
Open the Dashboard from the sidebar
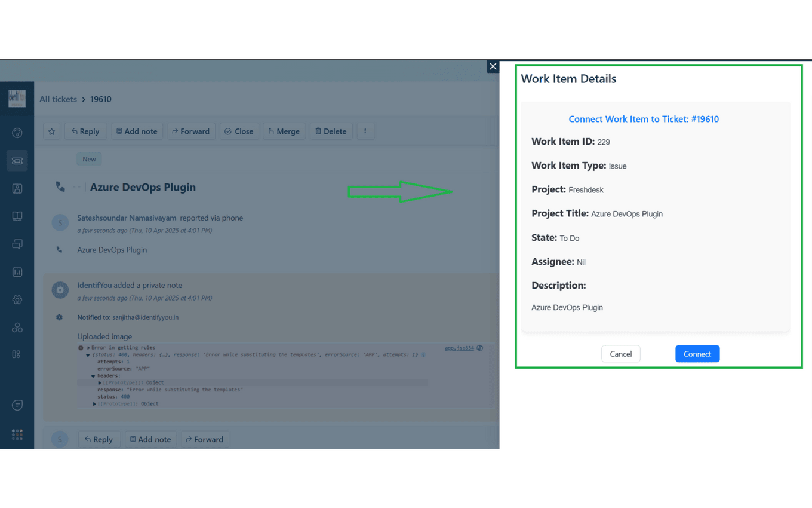click(x=17, y=133)
